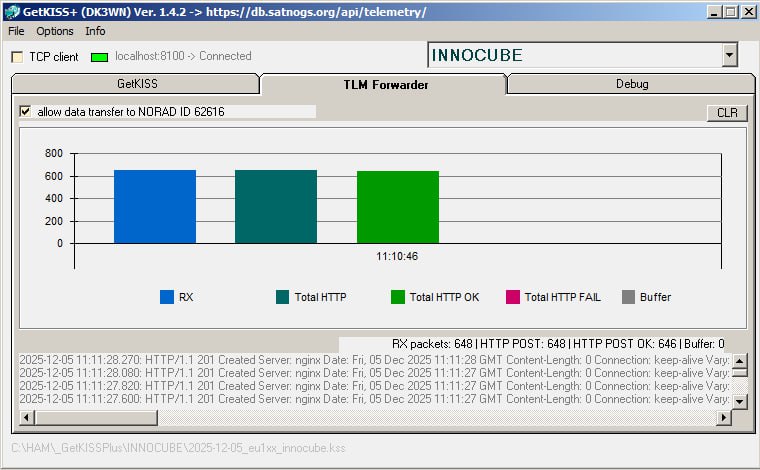Viewport: 760px width, 470px height.
Task: Open the Info menu
Action: pos(95,31)
